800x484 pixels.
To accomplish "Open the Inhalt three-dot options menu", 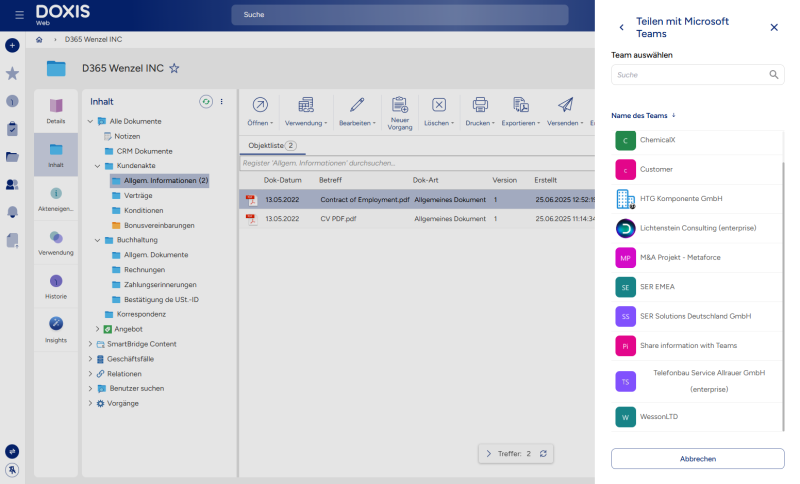I will [221, 101].
